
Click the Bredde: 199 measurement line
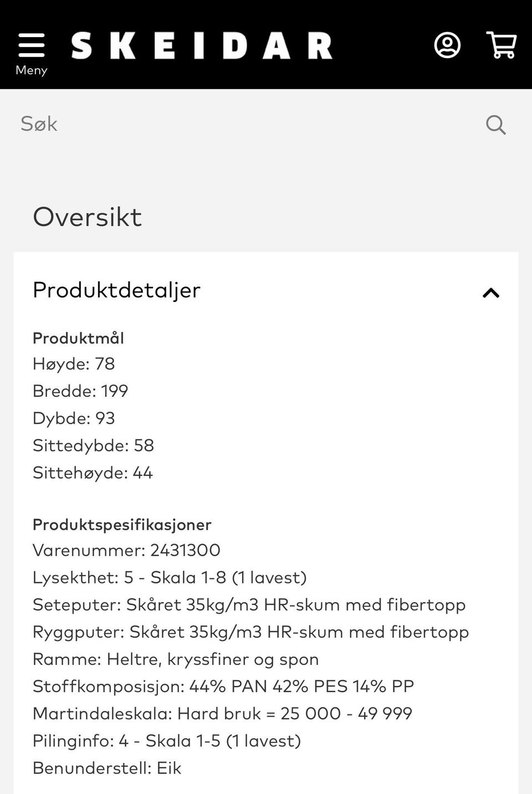click(x=80, y=391)
